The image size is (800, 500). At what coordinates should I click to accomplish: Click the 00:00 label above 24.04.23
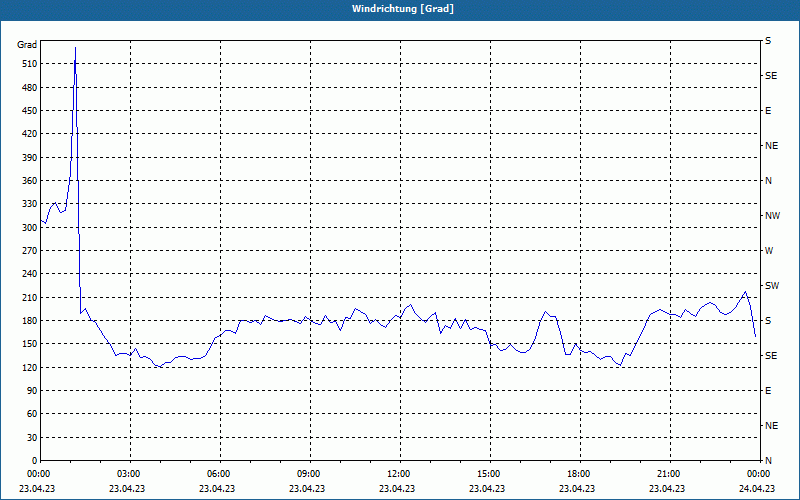pos(759,474)
